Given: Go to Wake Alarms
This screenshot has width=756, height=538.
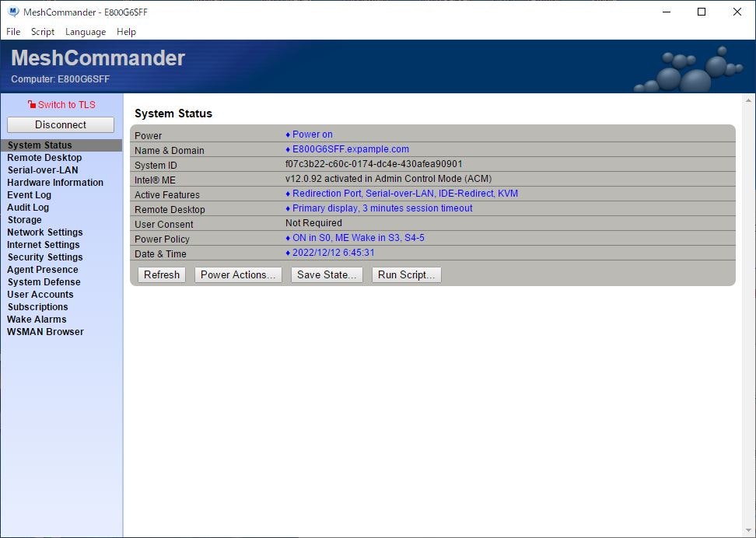Looking at the screenshot, I should pos(37,320).
